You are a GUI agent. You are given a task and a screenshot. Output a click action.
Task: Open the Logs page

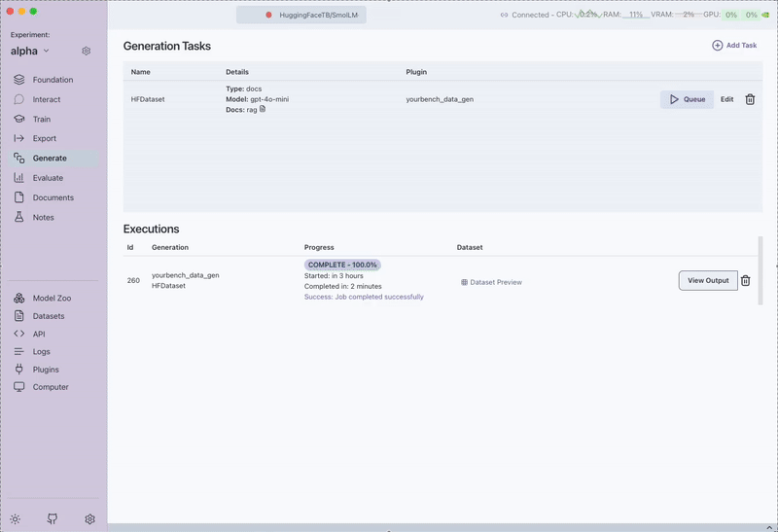click(41, 352)
